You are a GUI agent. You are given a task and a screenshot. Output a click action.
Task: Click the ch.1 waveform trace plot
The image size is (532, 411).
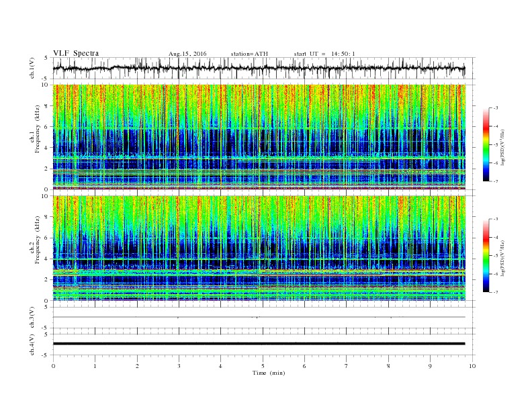259,68
